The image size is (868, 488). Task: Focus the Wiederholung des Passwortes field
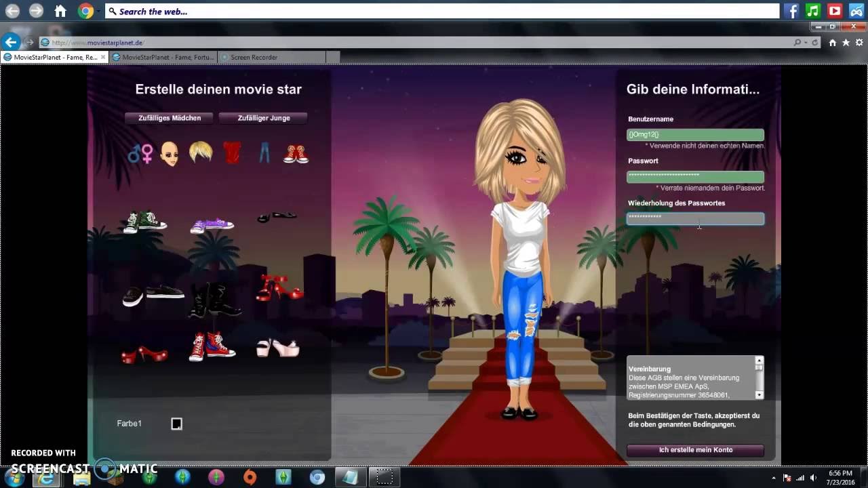point(695,218)
